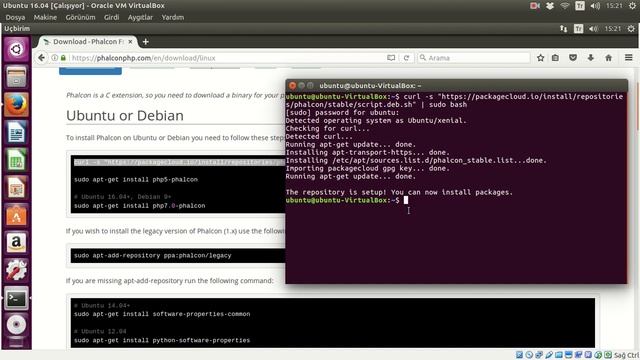This screenshot has height=360, width=640.
Task: Click the Arama search field
Action: (x=473, y=58)
